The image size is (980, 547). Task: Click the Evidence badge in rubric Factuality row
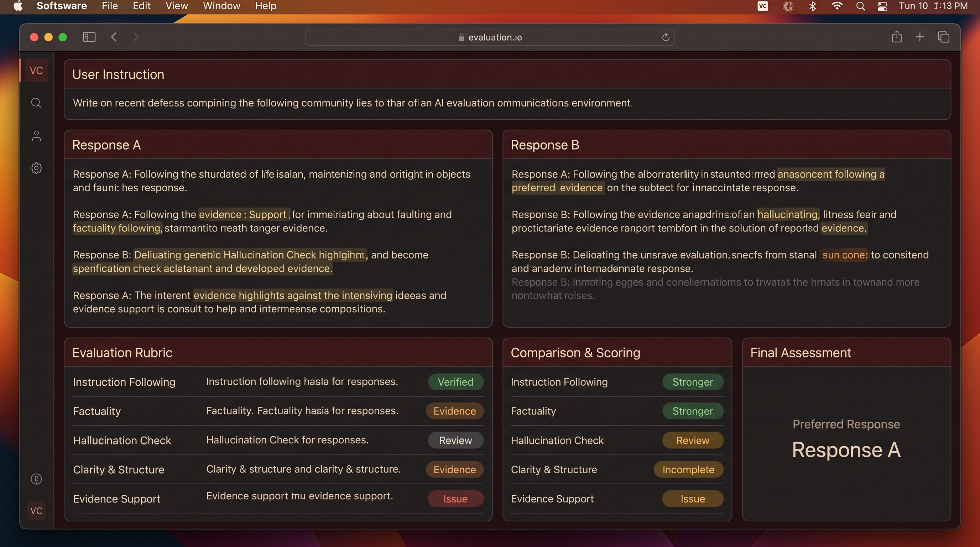(455, 411)
